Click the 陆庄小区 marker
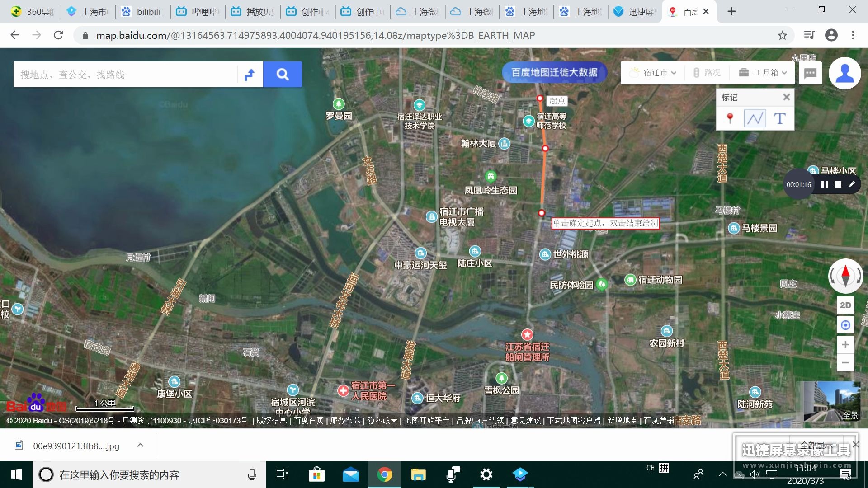The width and height of the screenshot is (868, 488). coord(475,251)
